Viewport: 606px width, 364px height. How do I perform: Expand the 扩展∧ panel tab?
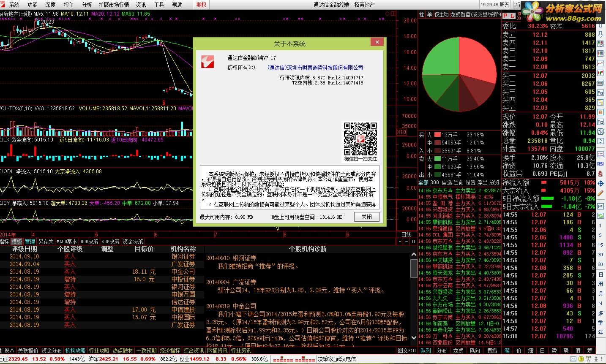[8, 350]
